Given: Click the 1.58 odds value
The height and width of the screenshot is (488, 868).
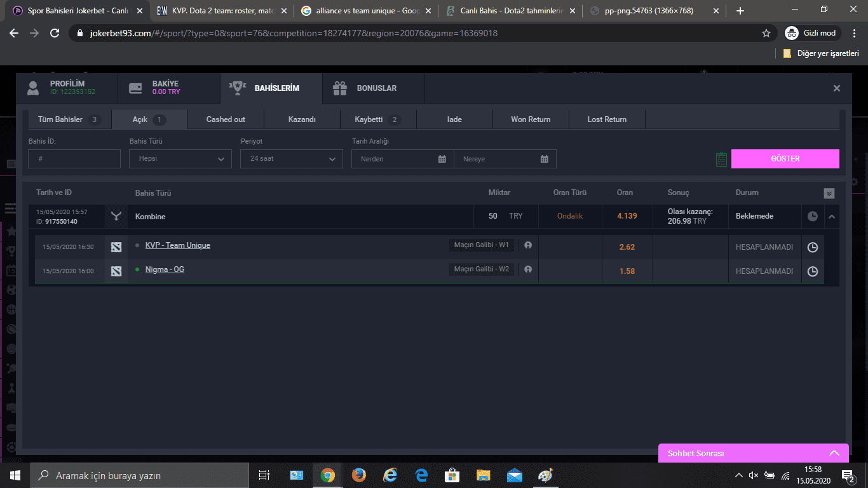Looking at the screenshot, I should [x=627, y=271].
